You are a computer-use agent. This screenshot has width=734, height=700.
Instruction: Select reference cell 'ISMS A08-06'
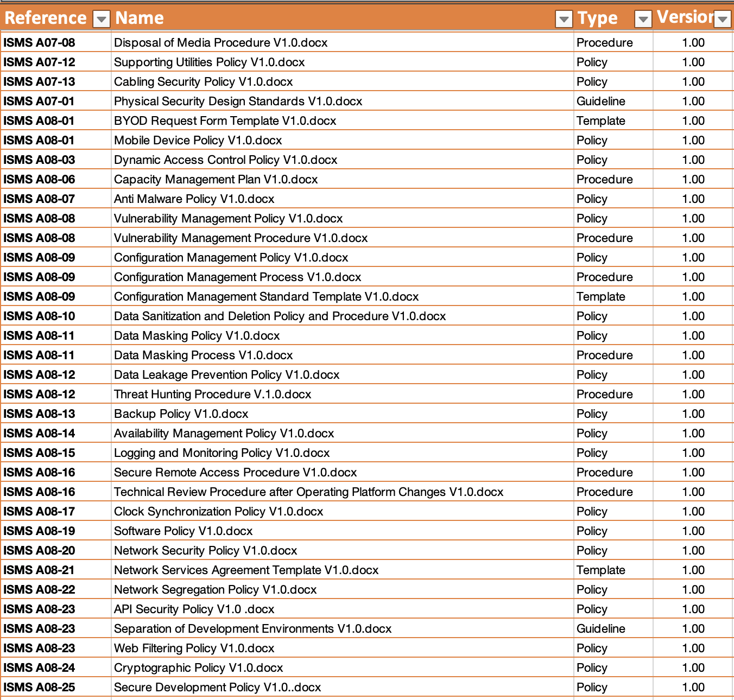[56, 179]
